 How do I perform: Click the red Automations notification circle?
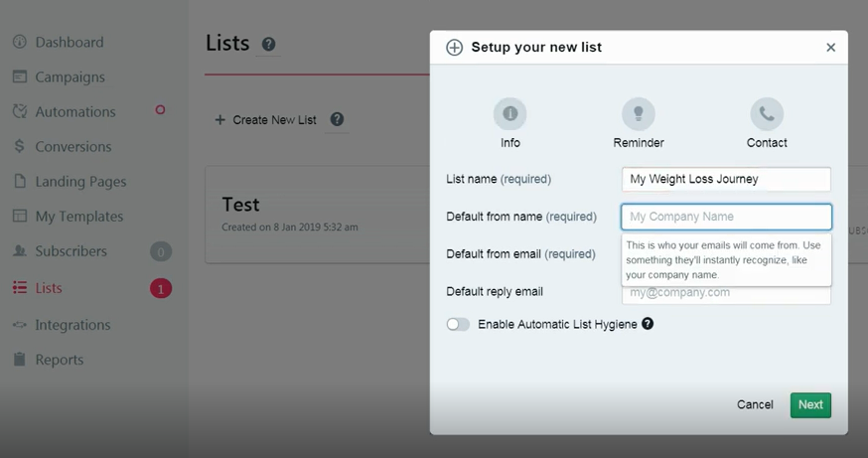coord(160,109)
